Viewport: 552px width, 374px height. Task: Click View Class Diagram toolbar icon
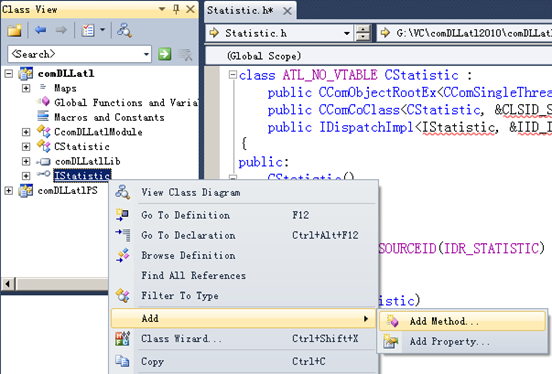(124, 30)
